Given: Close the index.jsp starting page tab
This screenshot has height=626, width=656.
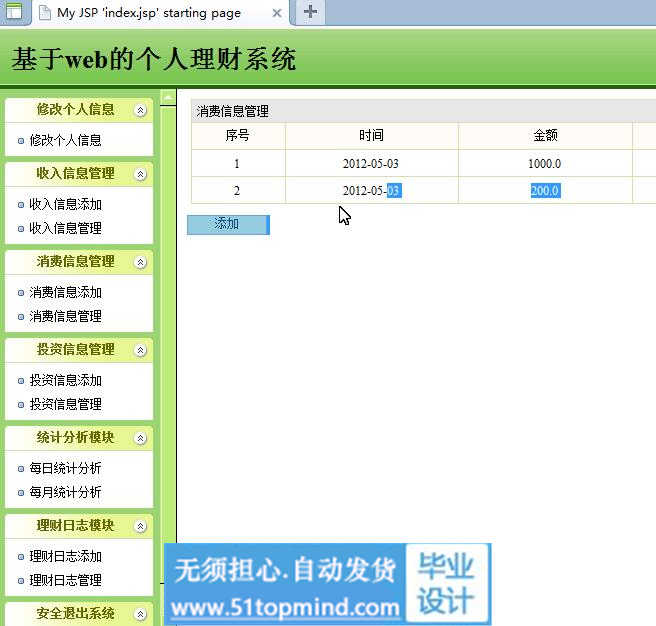Looking at the screenshot, I should pyautogui.click(x=277, y=13).
